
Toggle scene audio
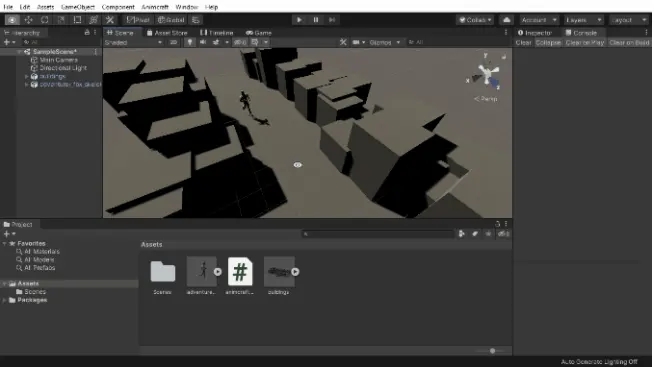point(203,42)
